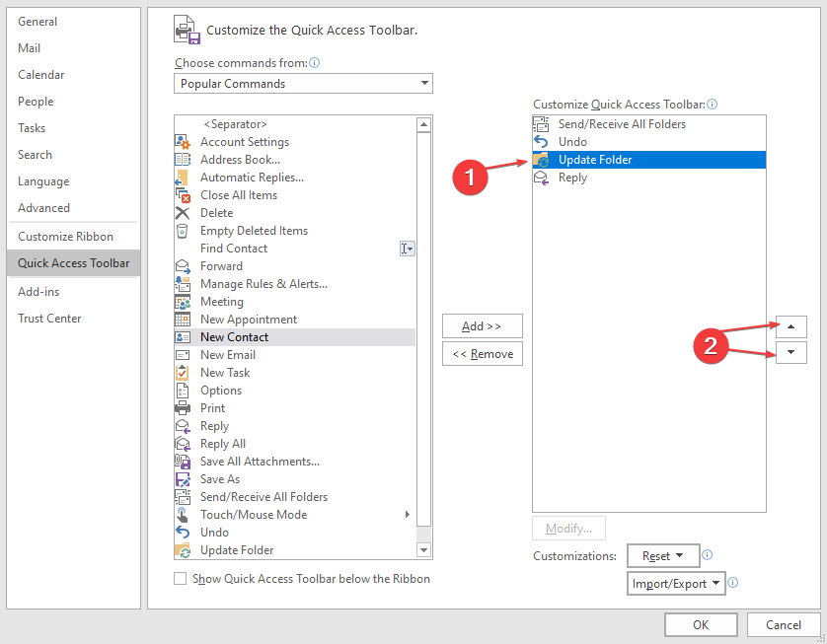
Task: Select the New Email icon
Action: pyautogui.click(x=183, y=355)
